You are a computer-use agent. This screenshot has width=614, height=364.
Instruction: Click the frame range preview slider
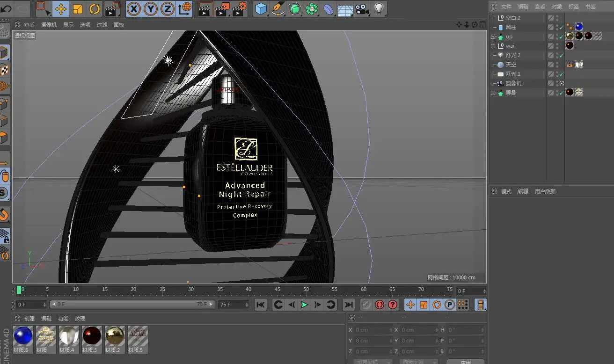[132, 305]
